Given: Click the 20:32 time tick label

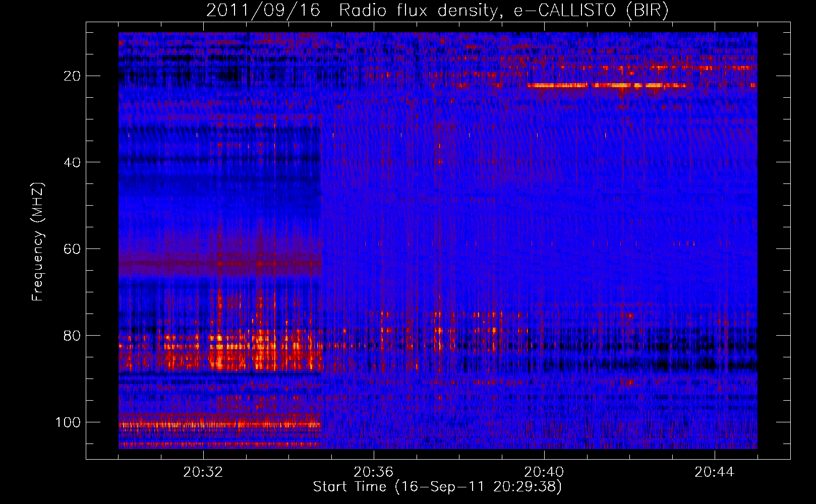Looking at the screenshot, I should [x=203, y=472].
